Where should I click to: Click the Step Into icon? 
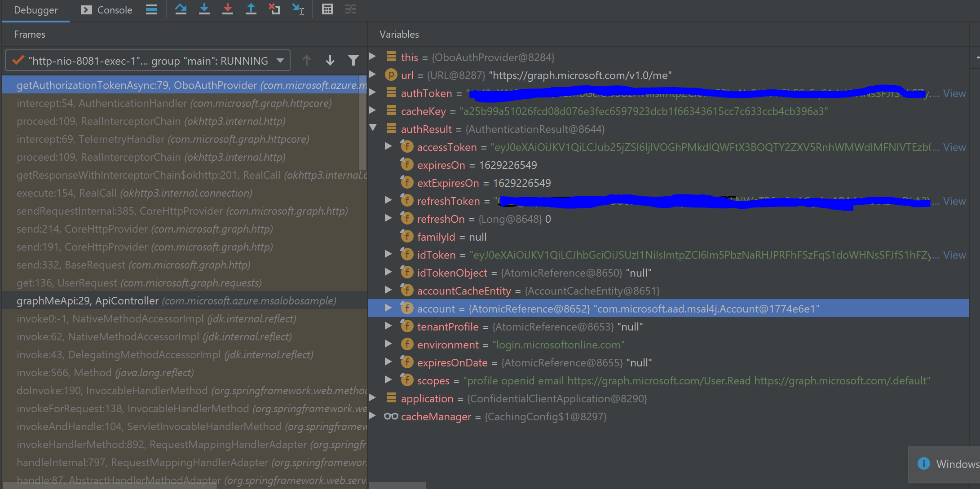point(204,9)
